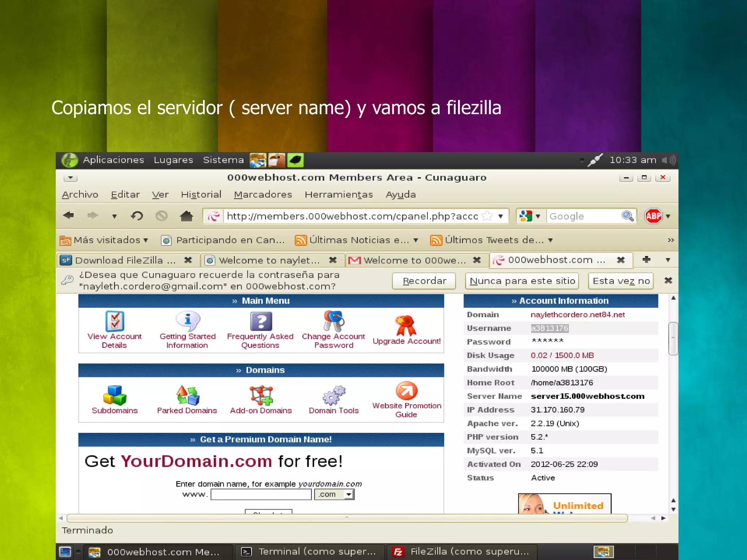
Task: Switch to Terminal window in taskbar
Action: tap(310, 552)
